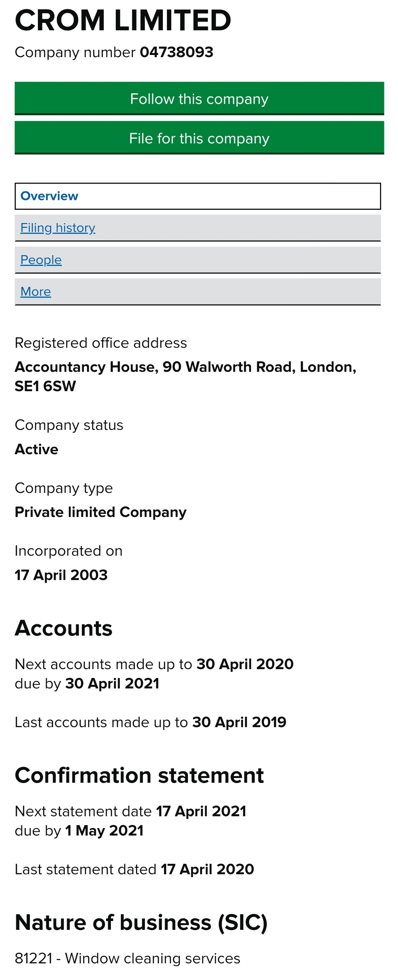
Task: Open File for this company
Action: coord(199,138)
